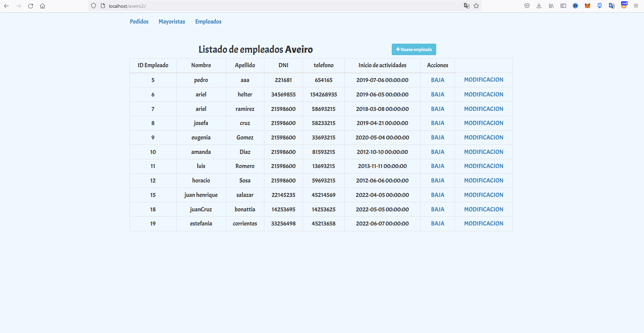The height and width of the screenshot is (333, 644).
Task: Open the Pedidos navigation tab
Action: [139, 22]
